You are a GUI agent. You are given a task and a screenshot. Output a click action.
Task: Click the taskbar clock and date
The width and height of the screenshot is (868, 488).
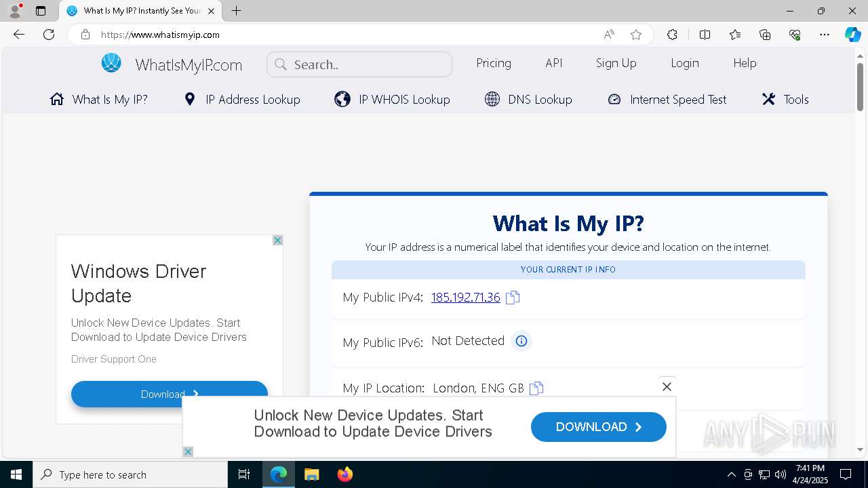click(810, 474)
